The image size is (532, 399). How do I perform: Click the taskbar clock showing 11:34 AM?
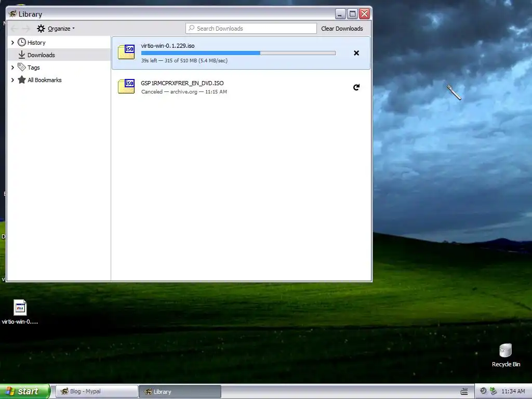[513, 391]
